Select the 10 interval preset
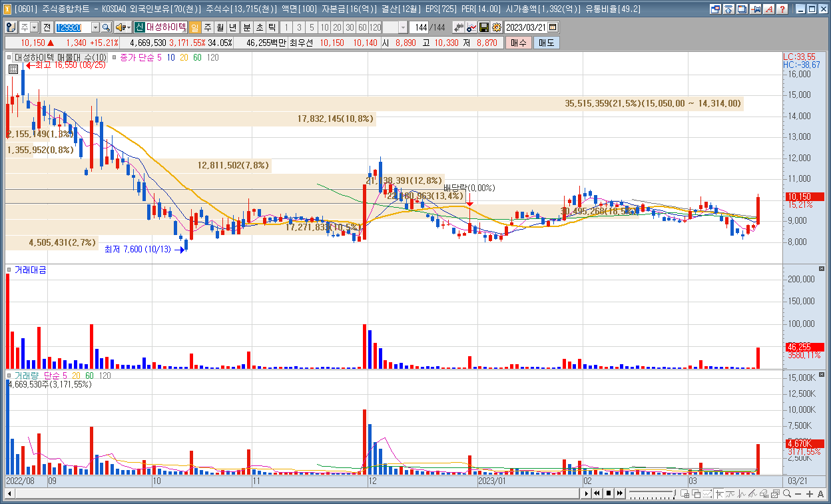The image size is (831, 504). (x=324, y=27)
